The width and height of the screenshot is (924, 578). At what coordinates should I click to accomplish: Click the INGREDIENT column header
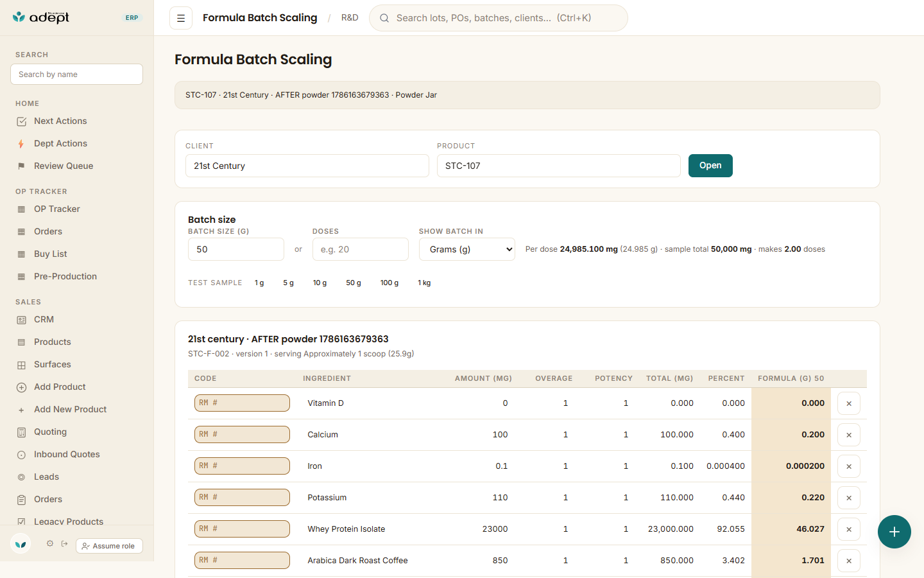(x=327, y=379)
